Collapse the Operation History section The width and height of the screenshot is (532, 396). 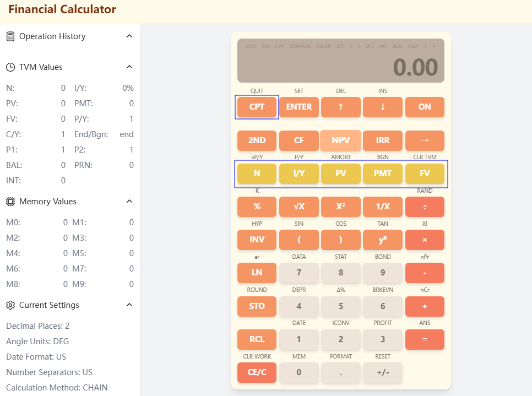pyautogui.click(x=129, y=36)
